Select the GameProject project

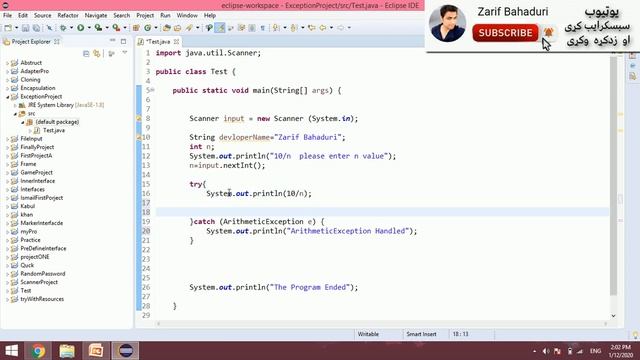[x=36, y=173]
